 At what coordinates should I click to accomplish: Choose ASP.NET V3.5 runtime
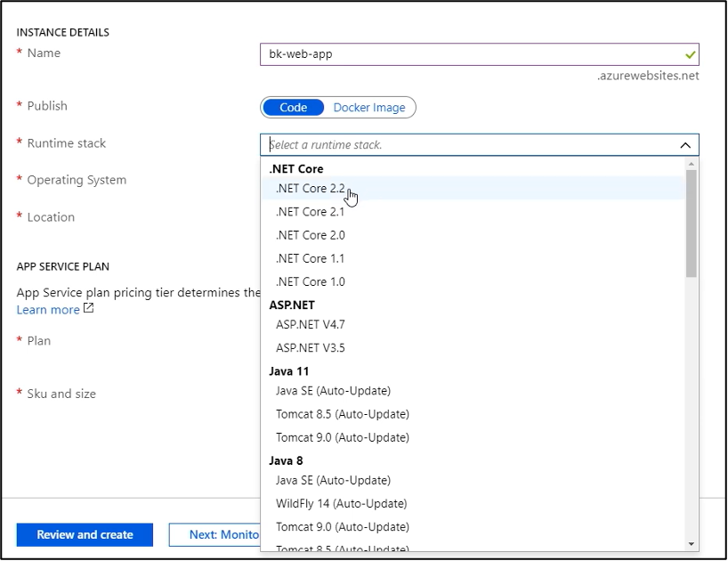(x=310, y=347)
